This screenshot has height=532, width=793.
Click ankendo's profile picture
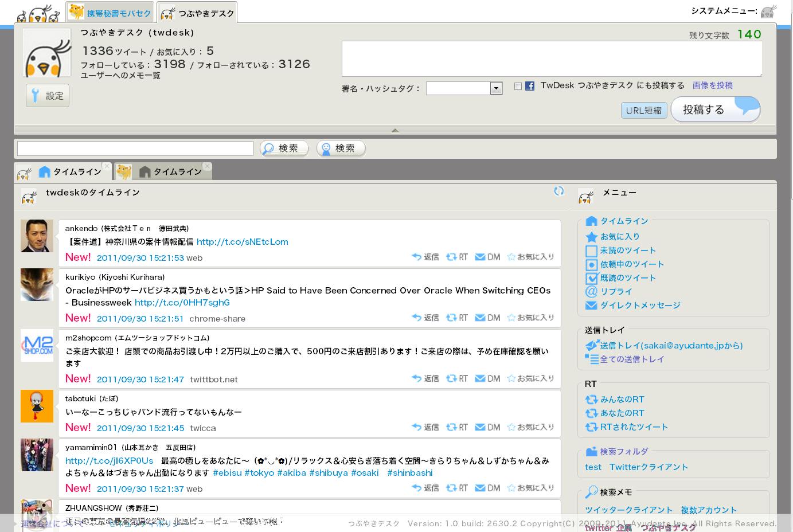point(37,236)
